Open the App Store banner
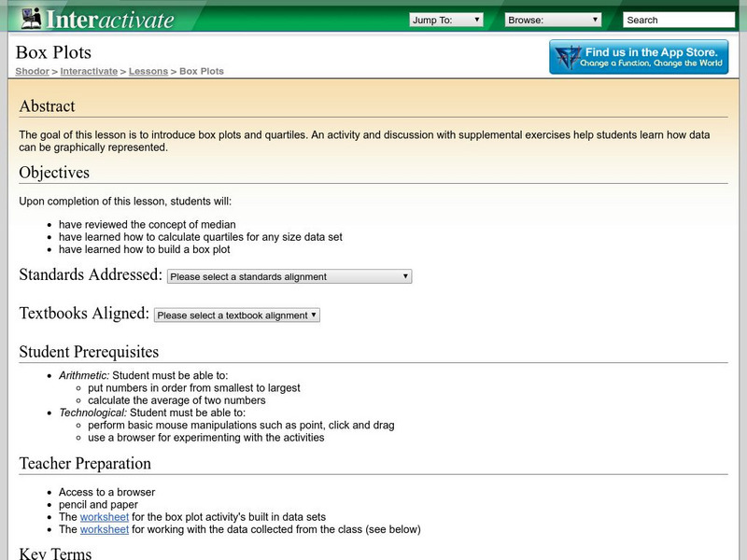This screenshot has width=747, height=560. [639, 57]
